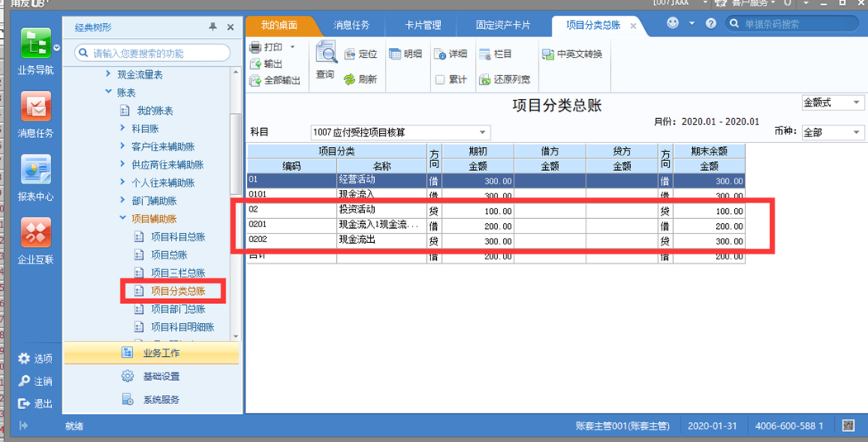Click the 业务工作 panel icon
Image resolution: width=868 pixels, height=442 pixels.
click(x=127, y=352)
